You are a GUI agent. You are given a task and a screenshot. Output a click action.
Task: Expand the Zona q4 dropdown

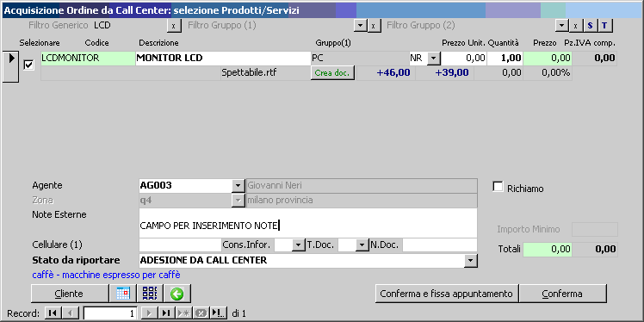point(238,201)
